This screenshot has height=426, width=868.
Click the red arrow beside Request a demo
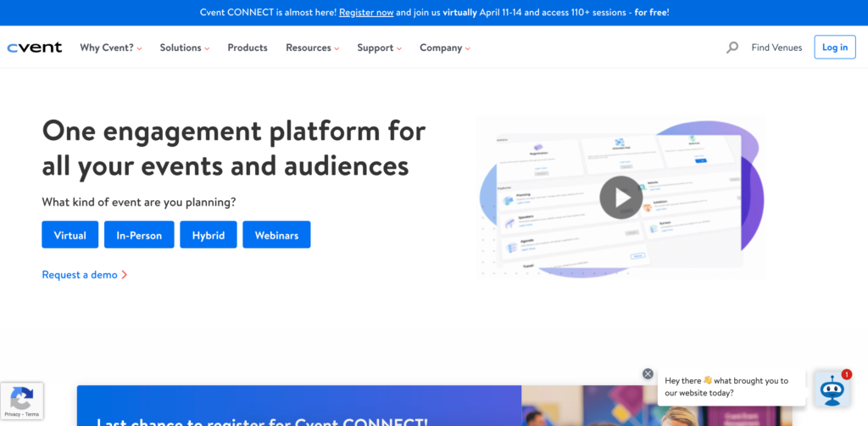point(124,275)
